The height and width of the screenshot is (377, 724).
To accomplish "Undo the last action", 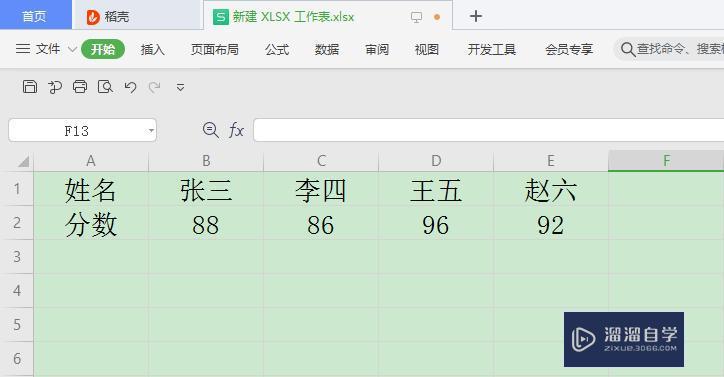I will (130, 87).
